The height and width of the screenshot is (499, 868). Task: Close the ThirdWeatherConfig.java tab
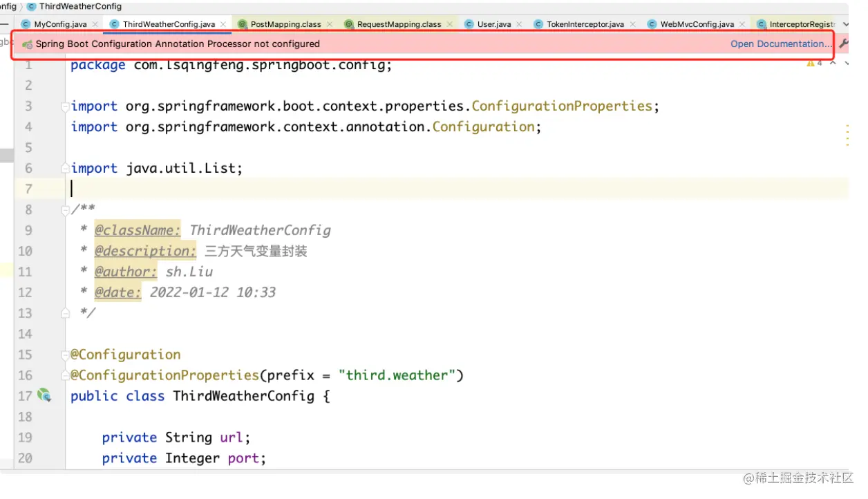[223, 24]
